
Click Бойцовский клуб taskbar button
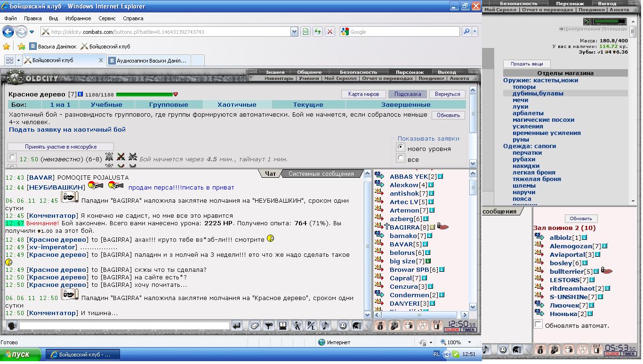pos(83,354)
